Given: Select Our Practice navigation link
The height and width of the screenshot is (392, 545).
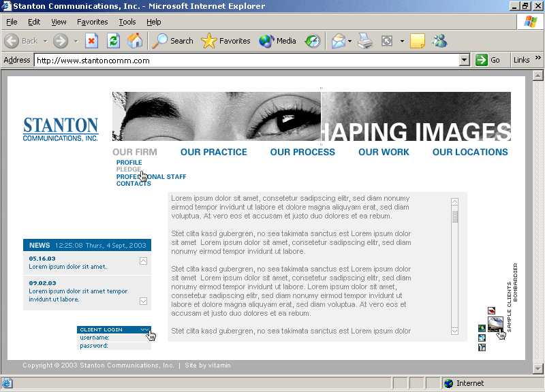Looking at the screenshot, I should pyautogui.click(x=213, y=152).
